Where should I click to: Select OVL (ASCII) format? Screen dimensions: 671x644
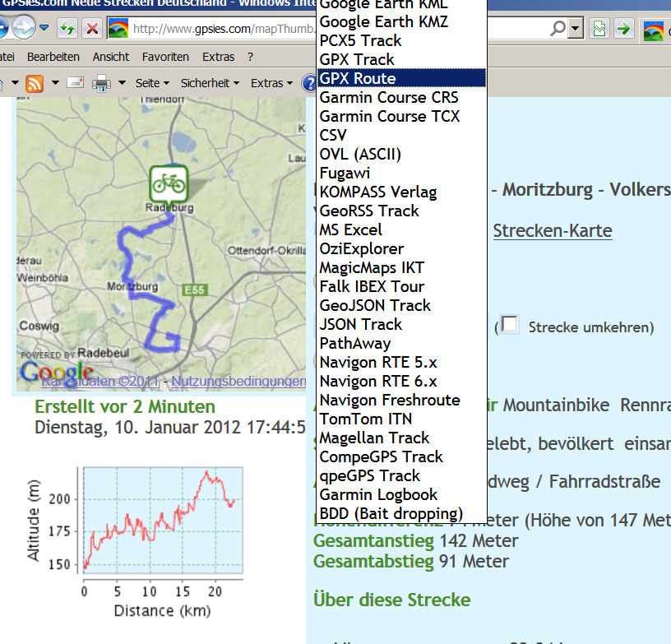coord(402,154)
